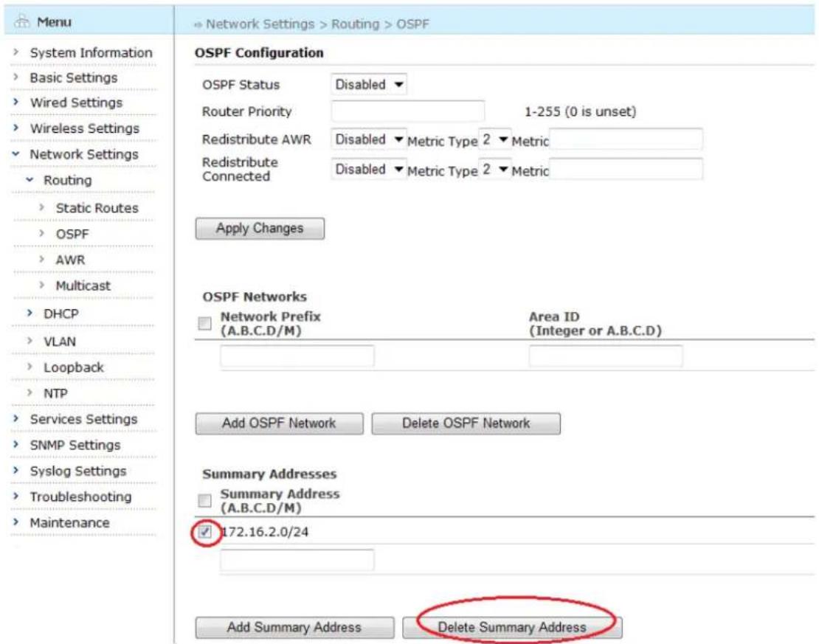The height and width of the screenshot is (644, 819).
Task: Expand the Wired Settings chevron
Action: point(16,102)
